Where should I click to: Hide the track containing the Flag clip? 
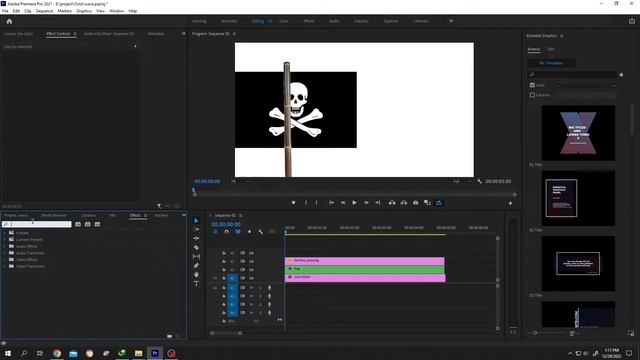251,270
